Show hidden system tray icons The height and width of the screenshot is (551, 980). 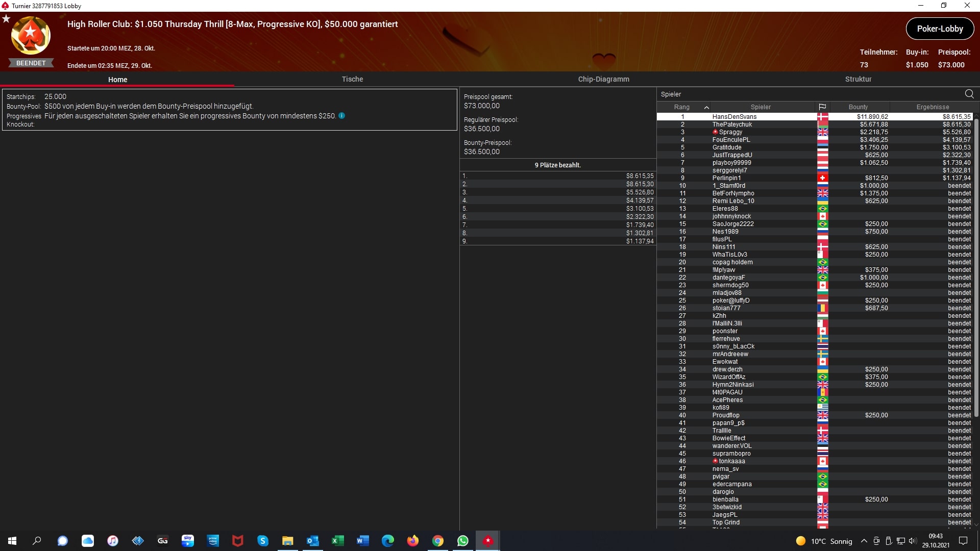864,541
